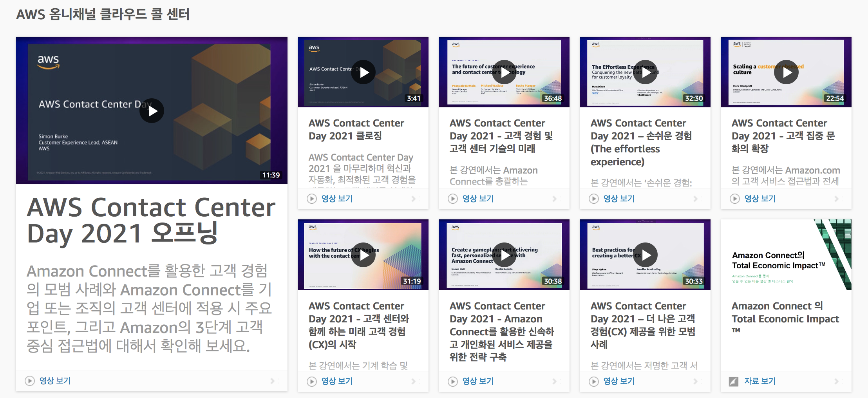Click the footer chevron on the 손쉬운 경험 card
Screen dimensions: 868x398
pos(695,199)
